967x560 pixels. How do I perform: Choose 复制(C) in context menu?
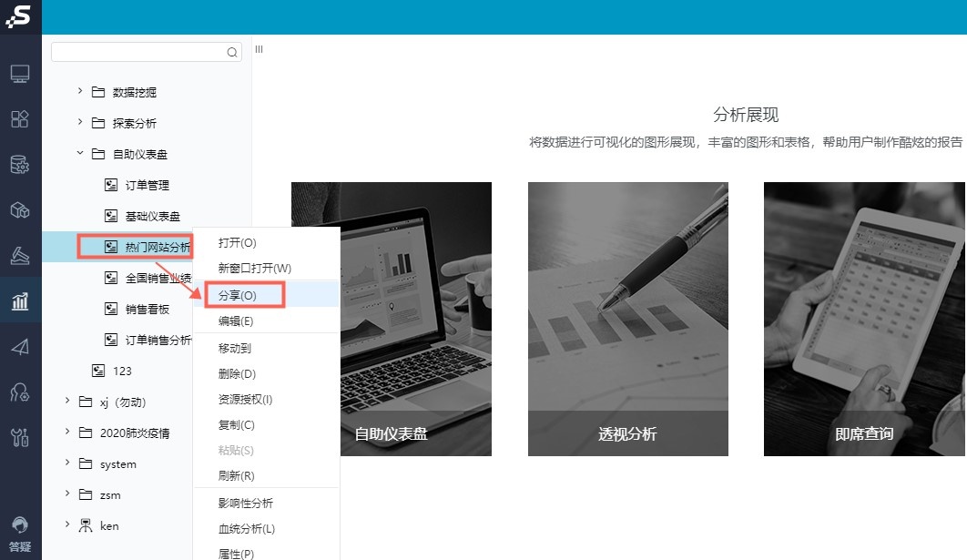[267, 425]
